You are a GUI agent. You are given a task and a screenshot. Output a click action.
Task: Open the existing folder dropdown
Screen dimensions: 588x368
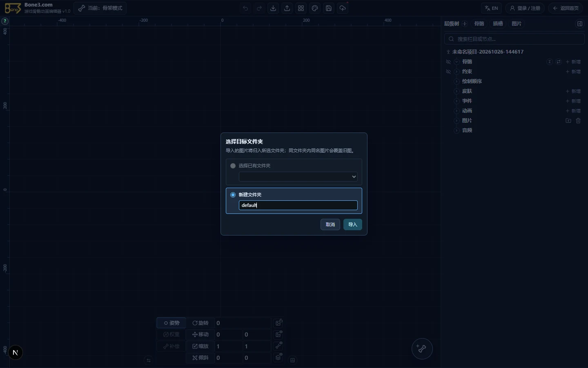point(298,177)
